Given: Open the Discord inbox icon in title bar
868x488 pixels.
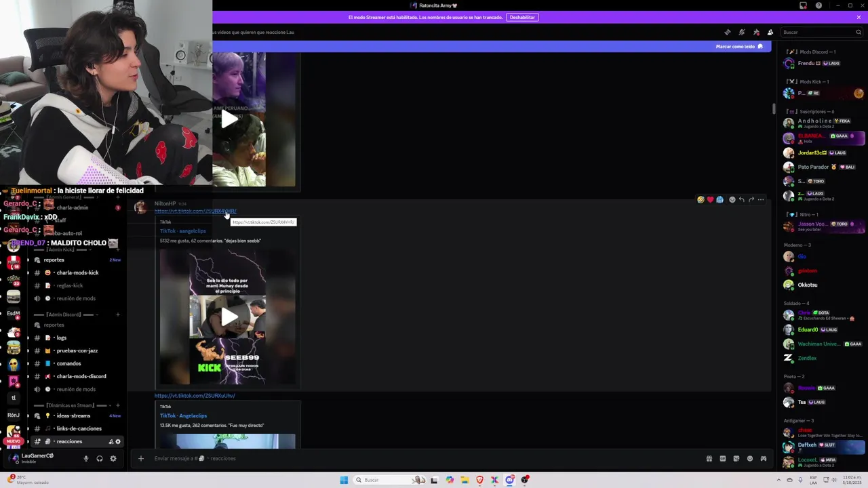Looking at the screenshot, I should pos(804,5).
